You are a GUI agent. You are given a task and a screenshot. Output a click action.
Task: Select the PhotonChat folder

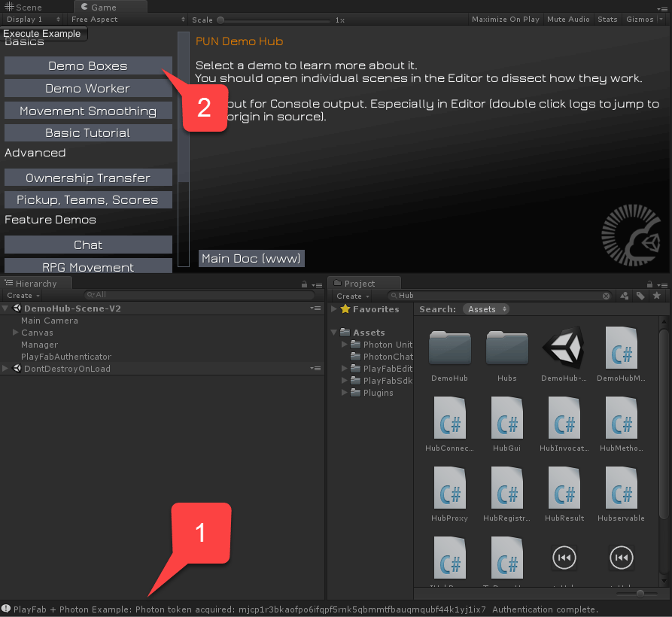pyautogui.click(x=382, y=357)
